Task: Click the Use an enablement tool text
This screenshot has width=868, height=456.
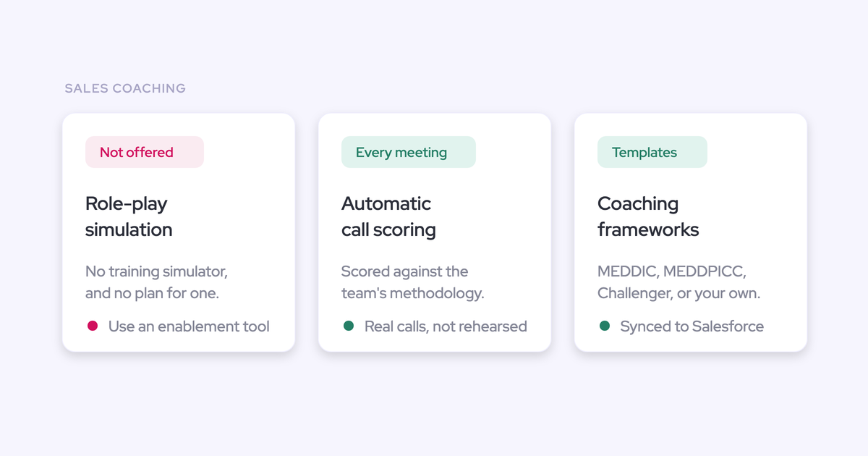Action: (x=189, y=326)
